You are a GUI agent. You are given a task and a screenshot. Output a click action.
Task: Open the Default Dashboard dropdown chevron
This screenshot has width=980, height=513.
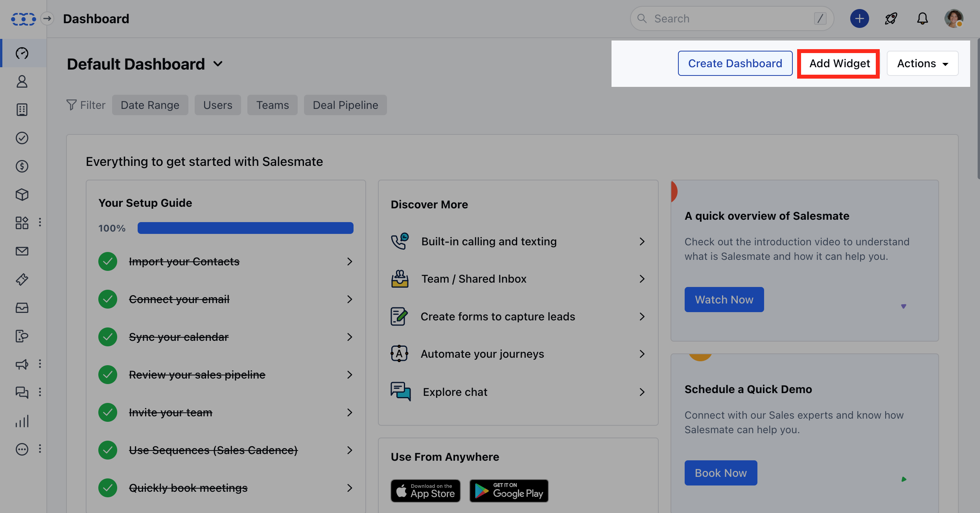pyautogui.click(x=218, y=64)
